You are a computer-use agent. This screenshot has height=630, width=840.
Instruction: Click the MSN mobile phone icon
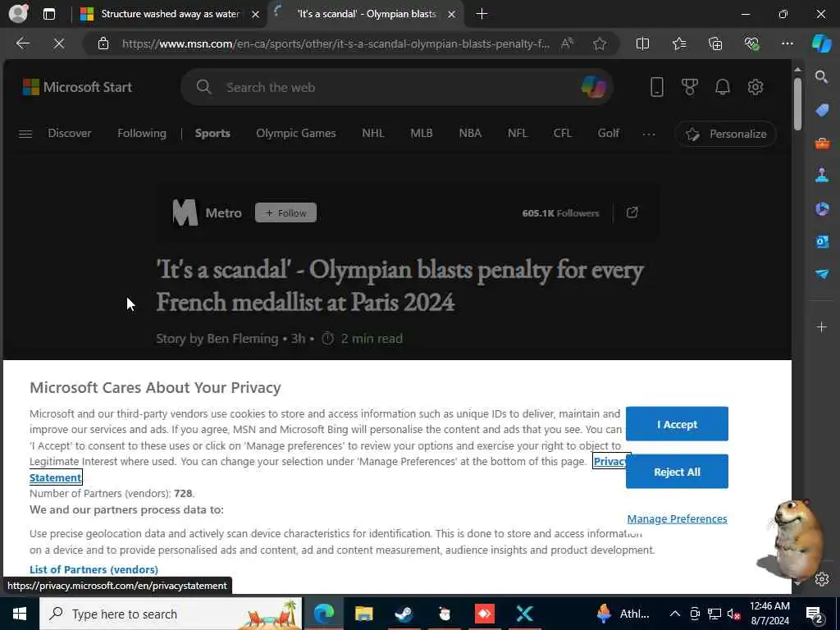coord(657,87)
